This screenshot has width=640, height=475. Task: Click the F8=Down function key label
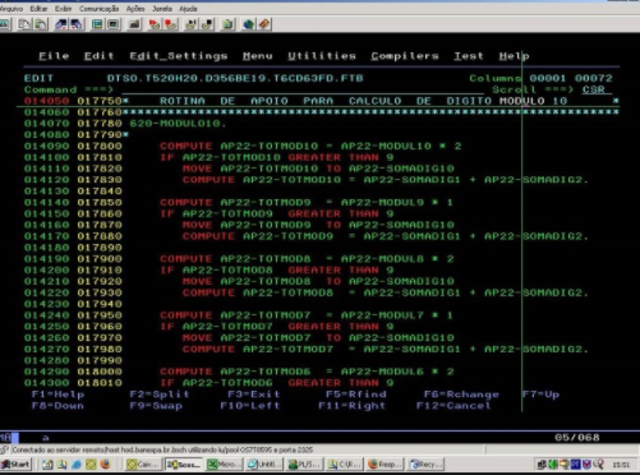[58, 406]
